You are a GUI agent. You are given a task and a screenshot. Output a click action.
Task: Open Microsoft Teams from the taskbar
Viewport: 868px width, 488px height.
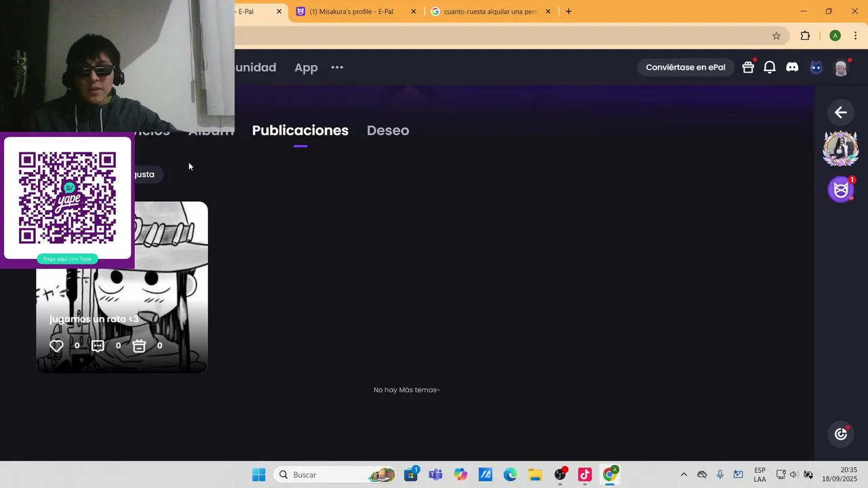pyautogui.click(x=435, y=474)
